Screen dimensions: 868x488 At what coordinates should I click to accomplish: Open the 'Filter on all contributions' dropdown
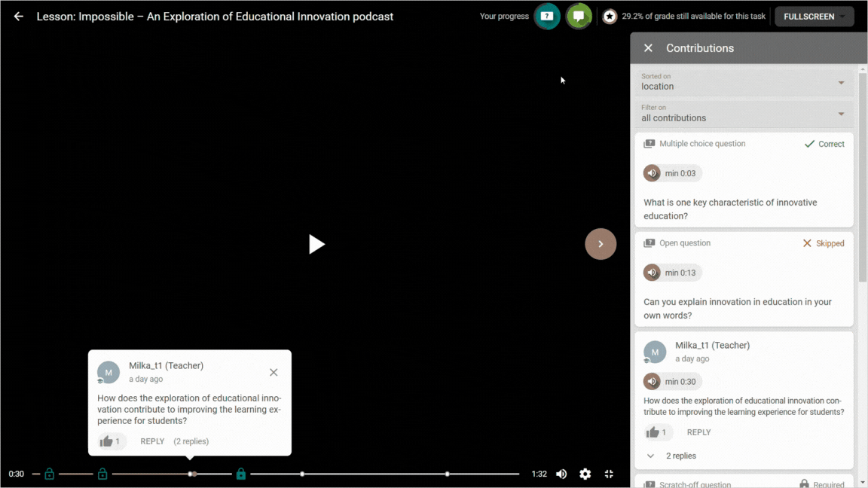tap(743, 114)
